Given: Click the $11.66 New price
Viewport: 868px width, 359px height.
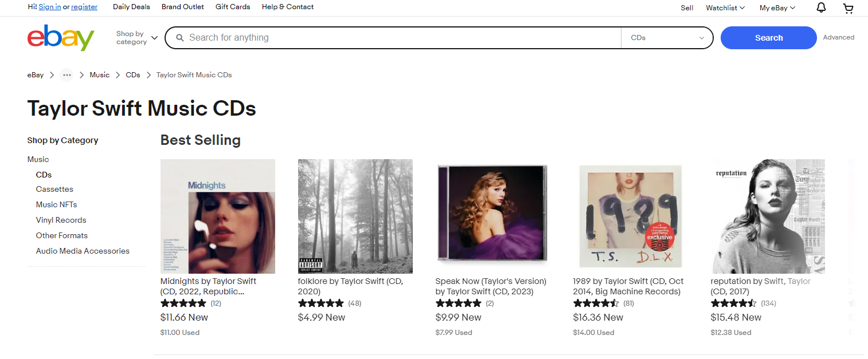Looking at the screenshot, I should click(184, 317).
